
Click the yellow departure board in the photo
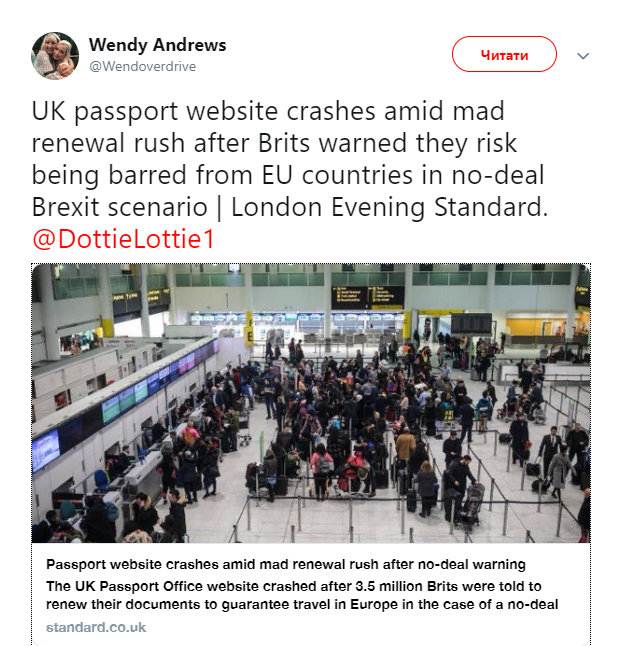click(x=367, y=297)
